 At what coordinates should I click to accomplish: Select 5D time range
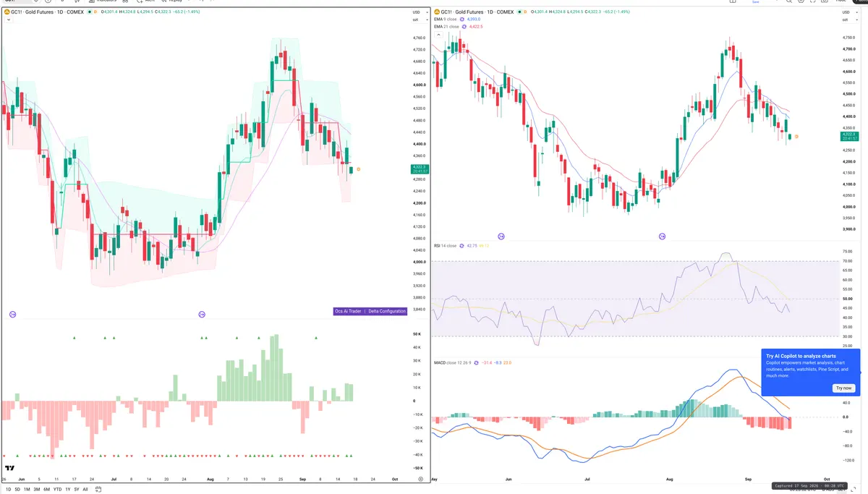[x=17, y=490]
